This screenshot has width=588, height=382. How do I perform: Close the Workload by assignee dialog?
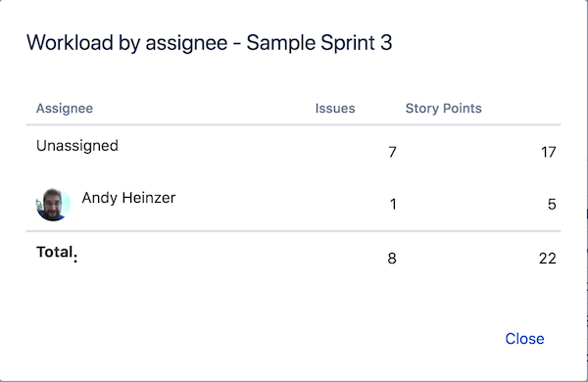tap(524, 339)
